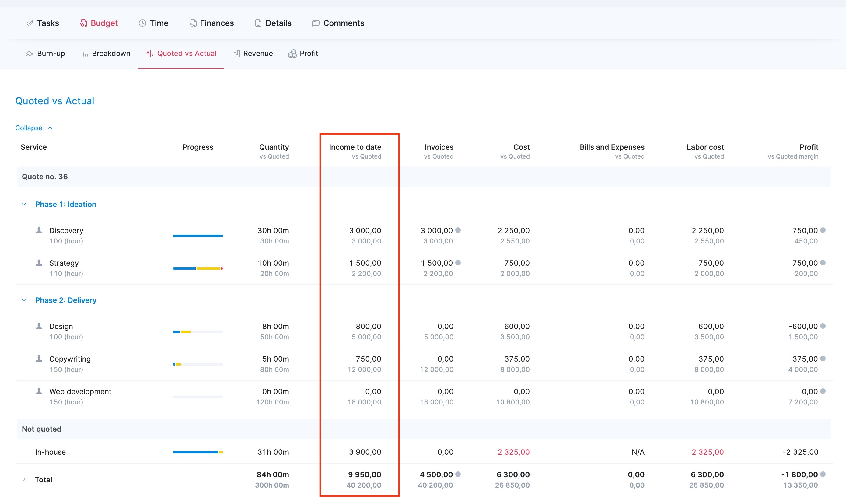Click the person icon beside Design
Viewport: 846px width, 504px height.
click(x=39, y=326)
